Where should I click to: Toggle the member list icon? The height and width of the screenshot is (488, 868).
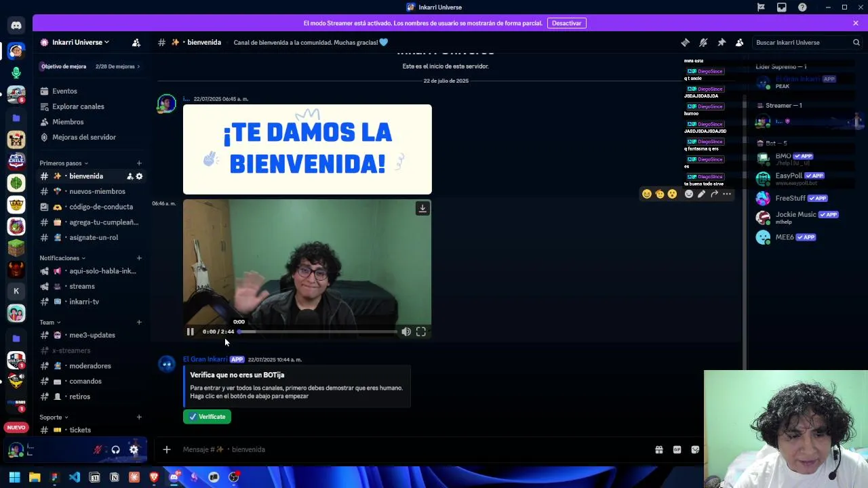740,42
